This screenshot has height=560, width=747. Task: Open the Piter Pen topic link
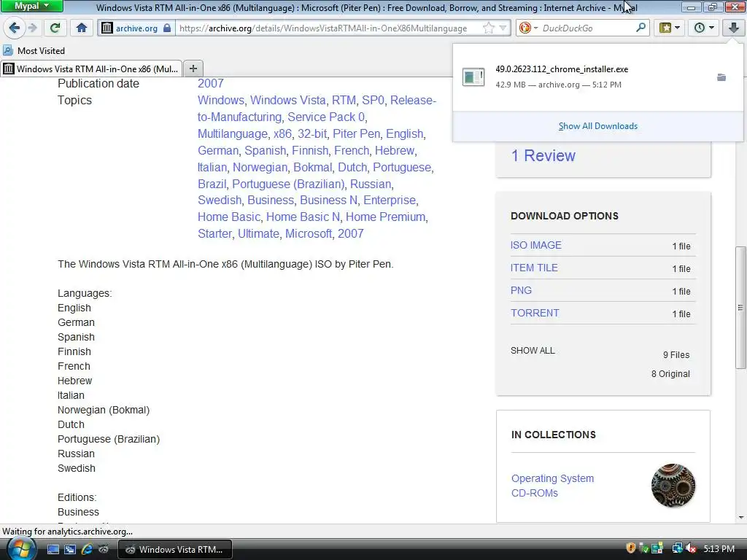356,134
